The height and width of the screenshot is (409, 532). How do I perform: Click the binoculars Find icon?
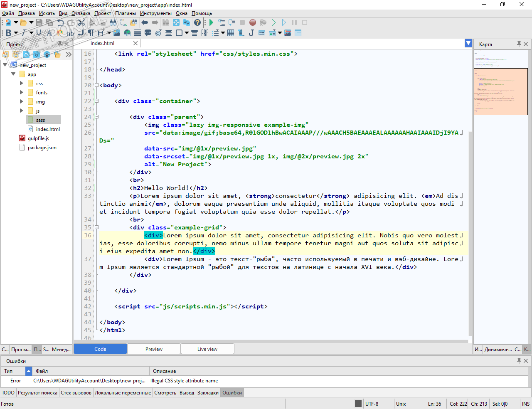click(x=113, y=22)
